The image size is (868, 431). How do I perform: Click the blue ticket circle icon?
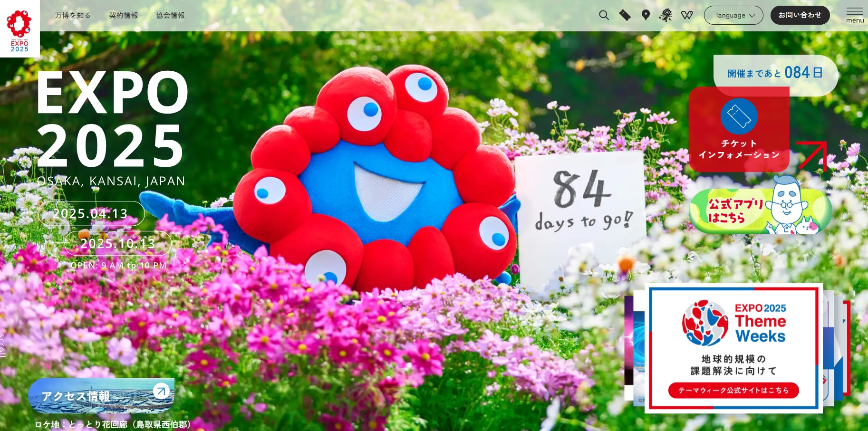(x=739, y=116)
